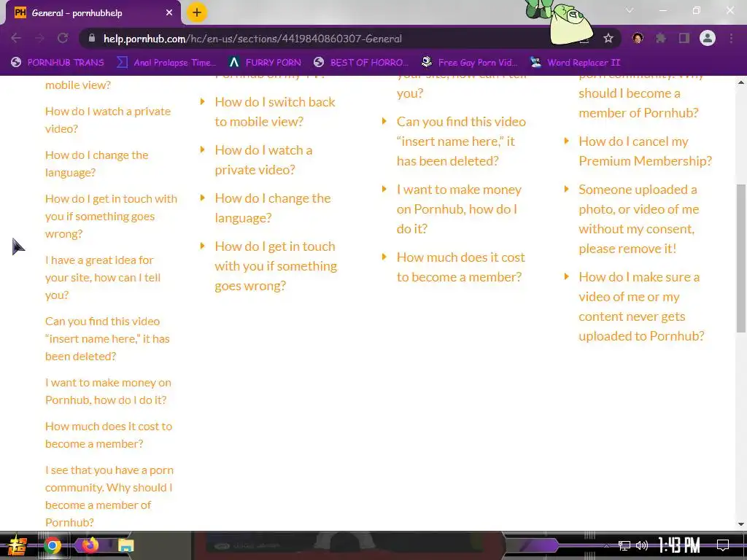This screenshot has width=747, height=560.
Task: Click the arrow bullet beside 'Someone uploaded a photo'
Action: [x=566, y=189]
